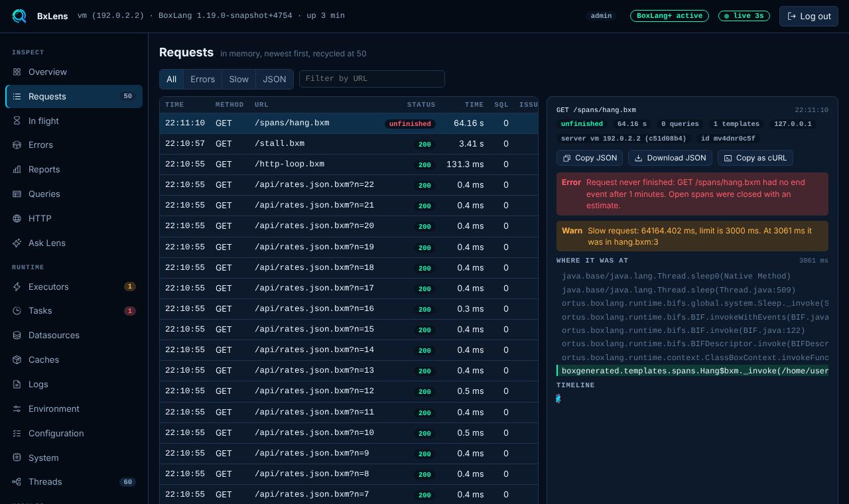
Task: Click the Filter by URL input field
Action: (x=372, y=79)
